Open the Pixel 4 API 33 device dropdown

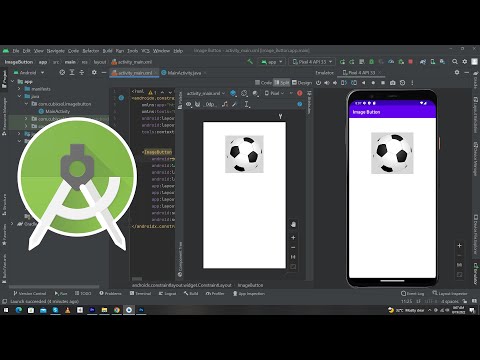pos(312,62)
